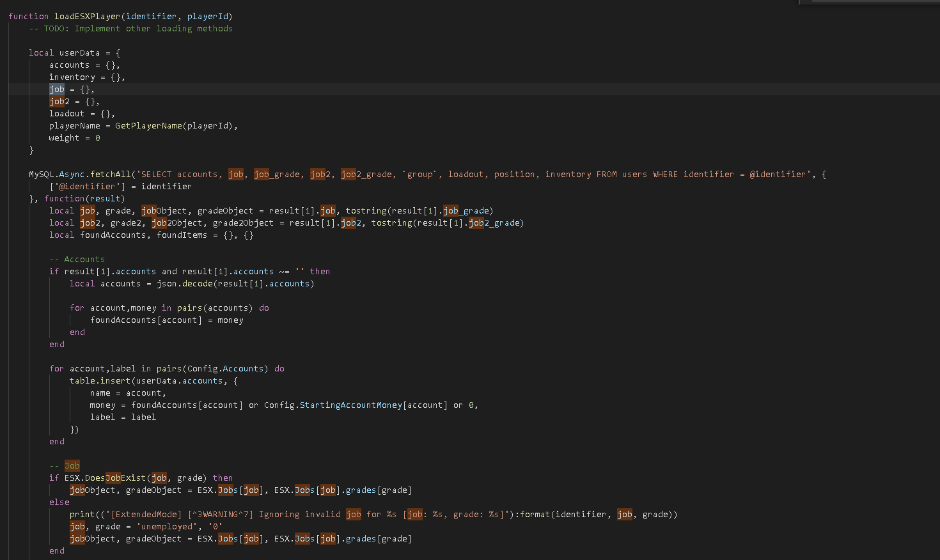
Task: Click the json.decode call
Action: coord(184,283)
